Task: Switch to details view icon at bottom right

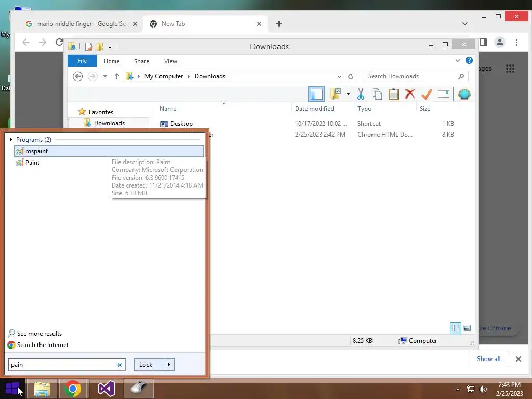Action: (456, 328)
